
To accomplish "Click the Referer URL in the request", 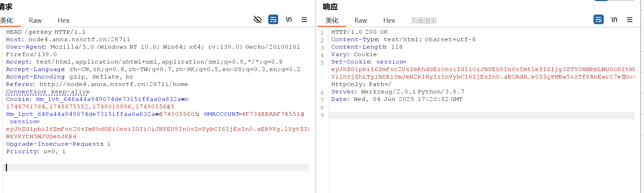I will click(x=114, y=84).
